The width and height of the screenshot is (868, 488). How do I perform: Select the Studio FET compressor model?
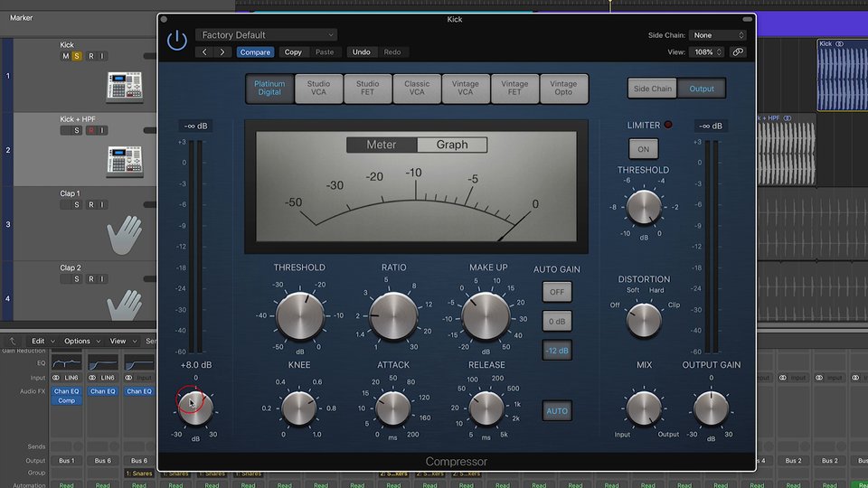(x=368, y=89)
